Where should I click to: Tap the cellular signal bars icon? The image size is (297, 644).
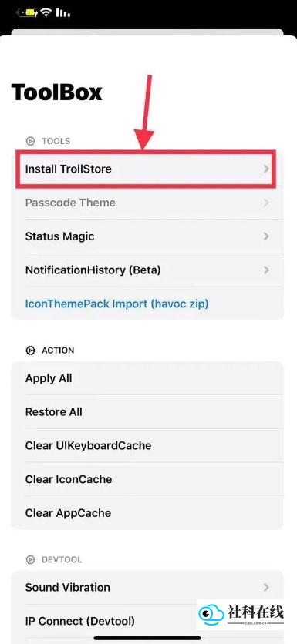[62, 13]
